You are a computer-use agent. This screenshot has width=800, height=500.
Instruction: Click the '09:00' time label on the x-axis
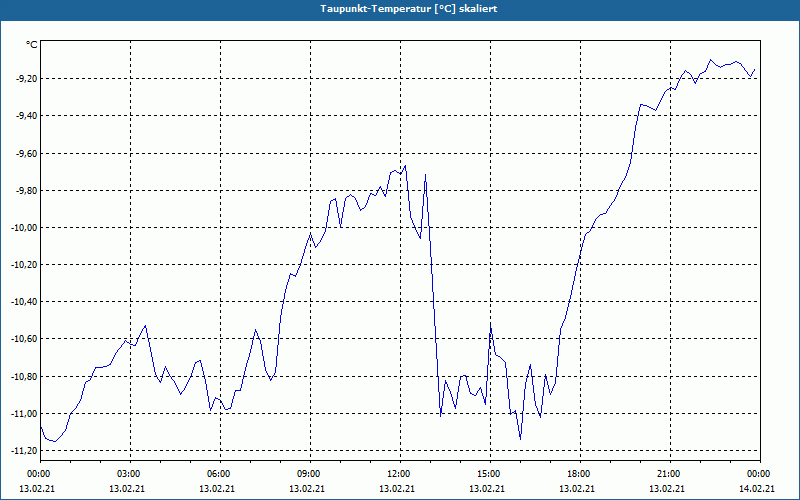310,474
